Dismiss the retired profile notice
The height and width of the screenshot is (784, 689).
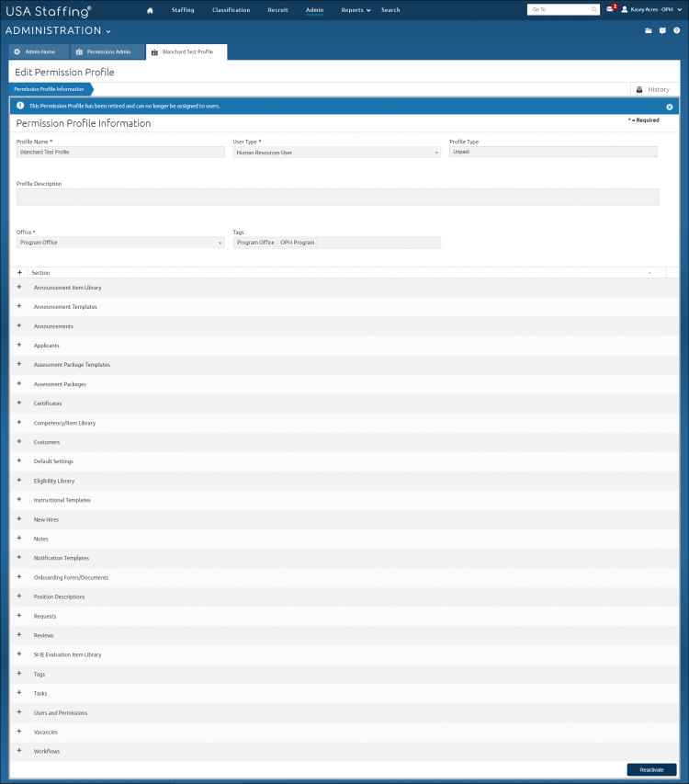[670, 107]
